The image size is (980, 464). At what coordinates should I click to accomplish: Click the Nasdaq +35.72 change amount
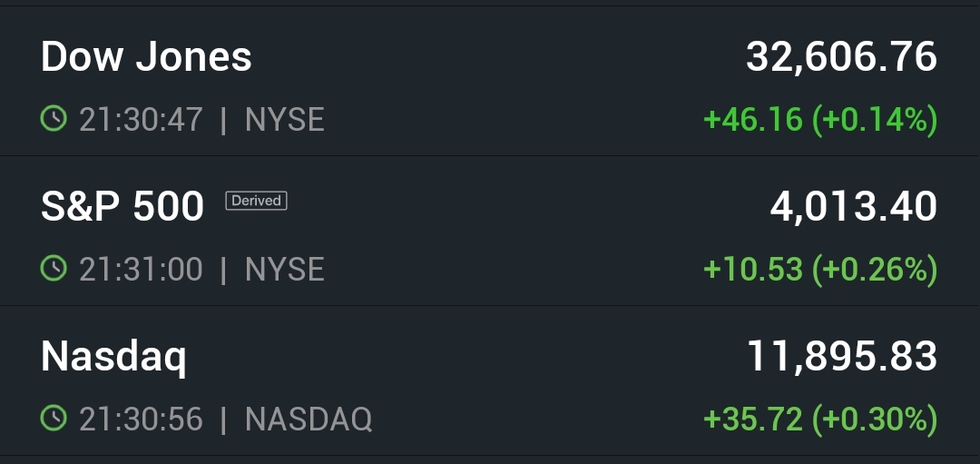[752, 420]
